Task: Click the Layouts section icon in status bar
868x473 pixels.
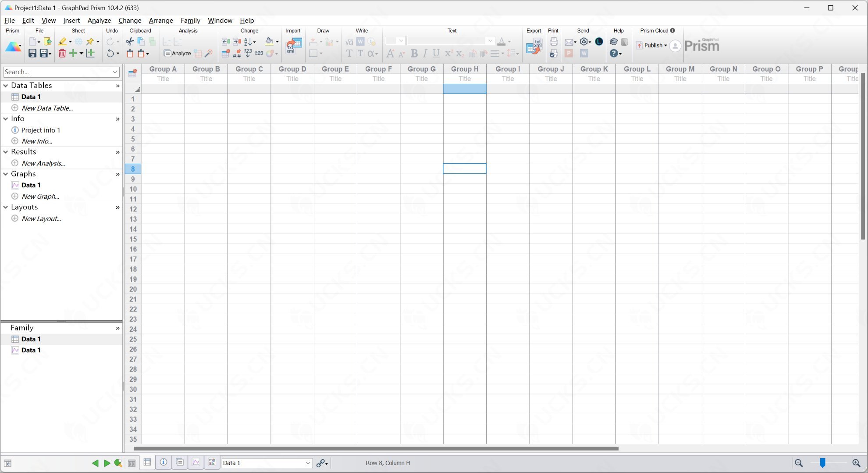Action: pos(212,462)
